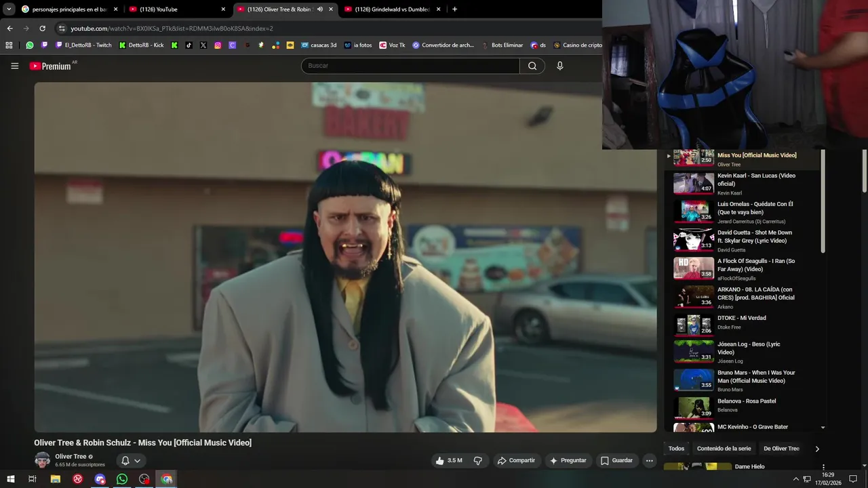Screen dimensions: 868x488
Task: Select the 'De Oliver Tree' filter chip
Action: pyautogui.click(x=781, y=449)
